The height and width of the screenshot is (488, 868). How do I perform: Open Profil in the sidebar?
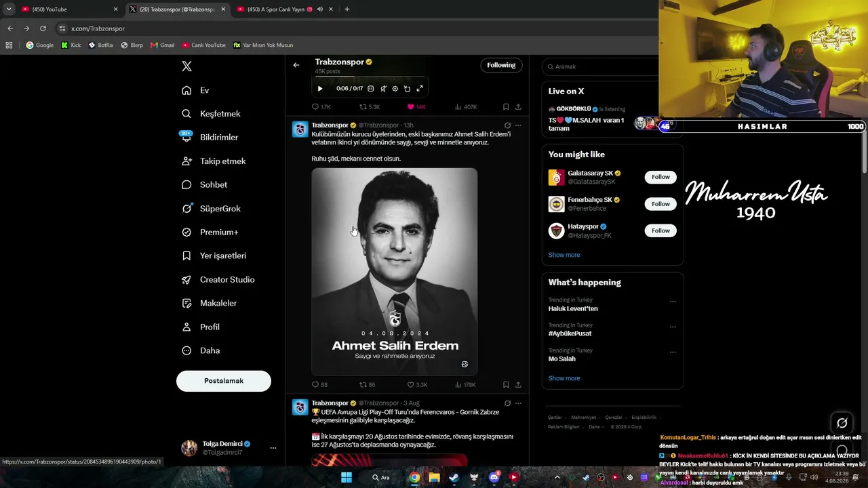201,327
